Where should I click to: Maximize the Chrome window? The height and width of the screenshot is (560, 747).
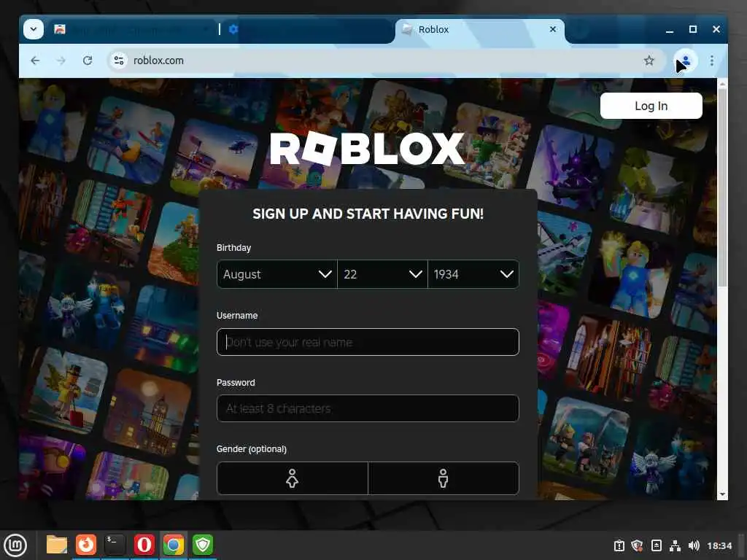(693, 29)
